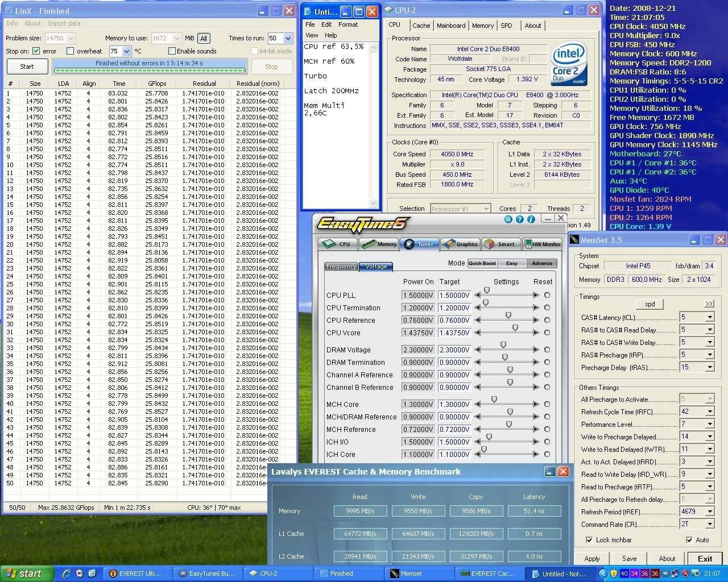Click the MemSet title bar icon
The image size is (728, 582).
(x=575, y=240)
